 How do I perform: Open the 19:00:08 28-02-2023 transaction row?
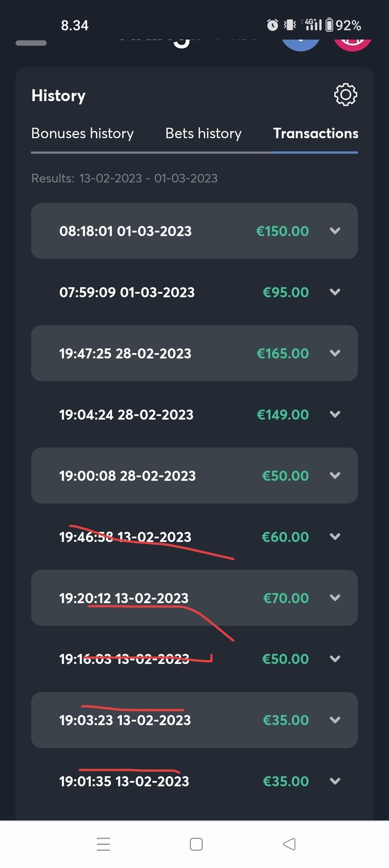click(194, 476)
